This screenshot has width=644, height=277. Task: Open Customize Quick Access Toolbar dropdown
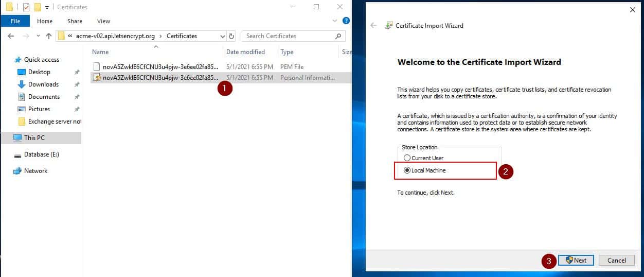pyautogui.click(x=47, y=8)
